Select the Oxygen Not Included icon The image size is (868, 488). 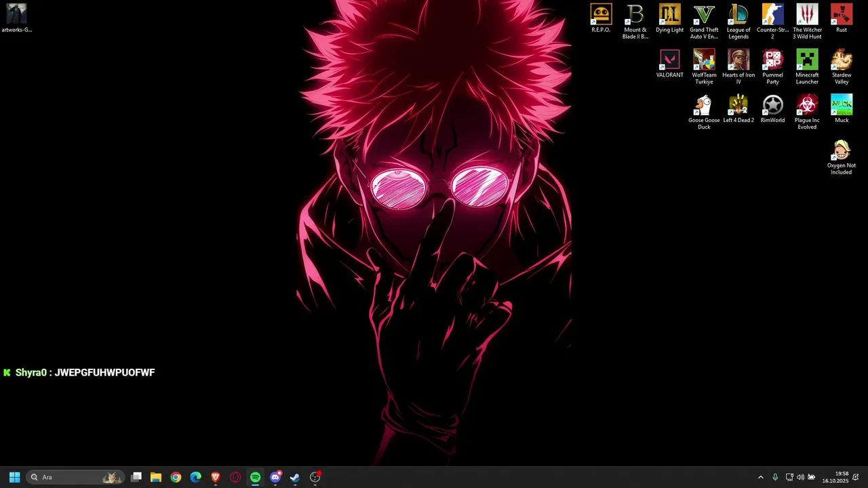[842, 157]
